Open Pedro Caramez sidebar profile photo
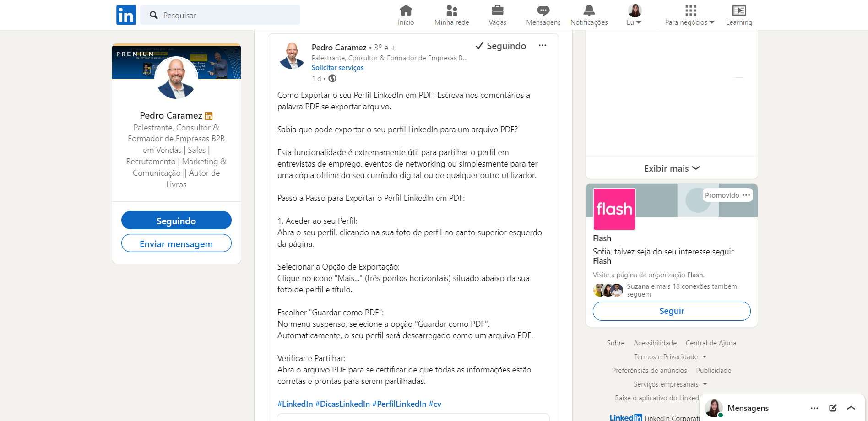The height and width of the screenshot is (421, 868). point(176,78)
